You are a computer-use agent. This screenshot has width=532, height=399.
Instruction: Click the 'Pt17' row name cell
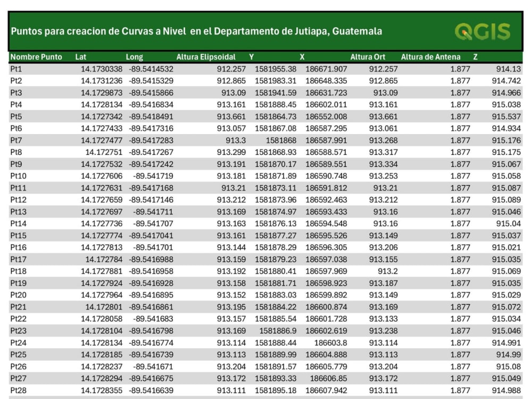pyautogui.click(x=18, y=259)
